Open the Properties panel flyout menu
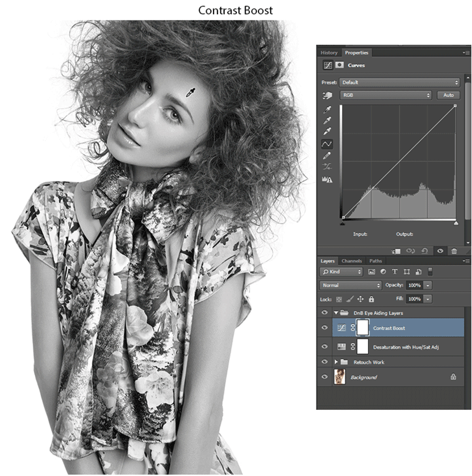The width and height of the screenshot is (472, 476). (466, 52)
